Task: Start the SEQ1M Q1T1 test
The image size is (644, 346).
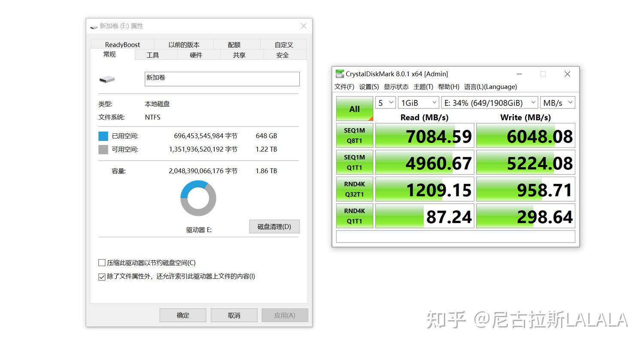Action: pos(354,162)
